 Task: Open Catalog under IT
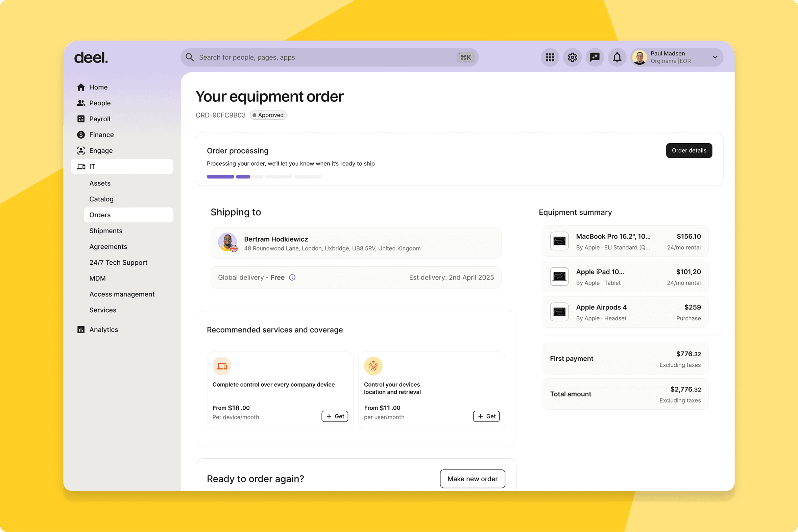tap(128, 199)
